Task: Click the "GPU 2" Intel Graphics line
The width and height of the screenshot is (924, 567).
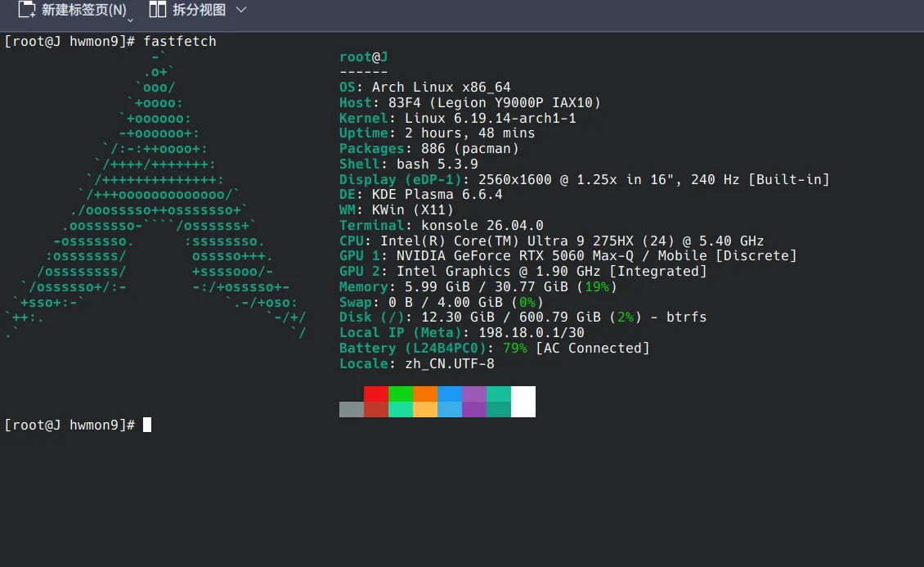Action: point(523,271)
